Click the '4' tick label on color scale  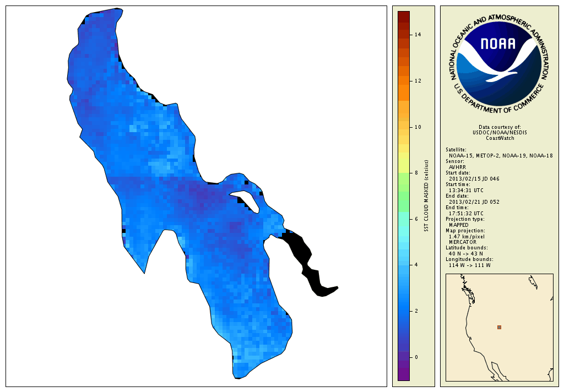(x=416, y=265)
